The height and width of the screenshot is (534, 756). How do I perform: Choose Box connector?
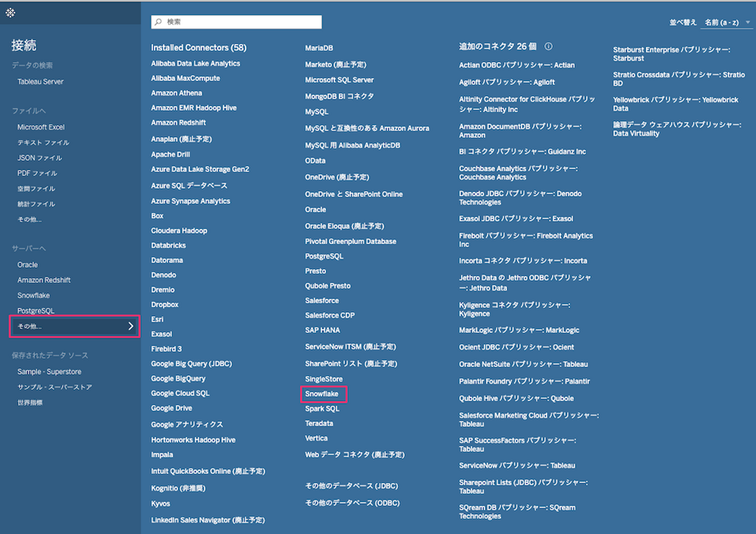157,216
